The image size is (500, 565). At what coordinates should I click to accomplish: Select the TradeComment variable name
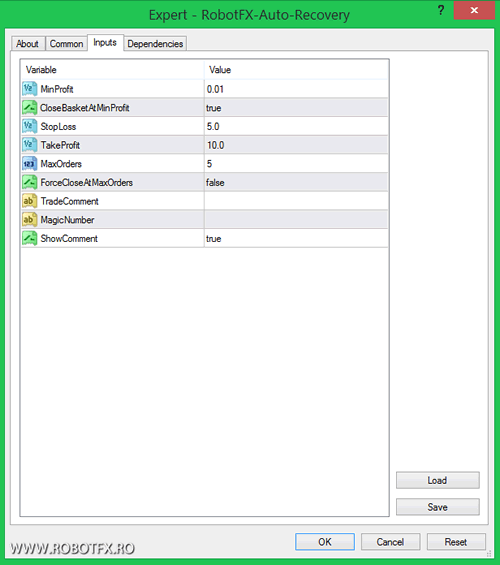[70, 201]
